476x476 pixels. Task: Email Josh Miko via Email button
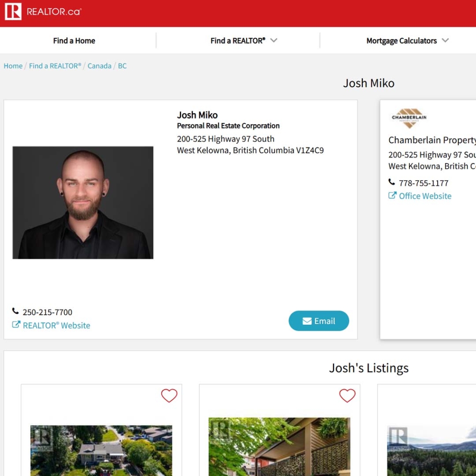[319, 321]
